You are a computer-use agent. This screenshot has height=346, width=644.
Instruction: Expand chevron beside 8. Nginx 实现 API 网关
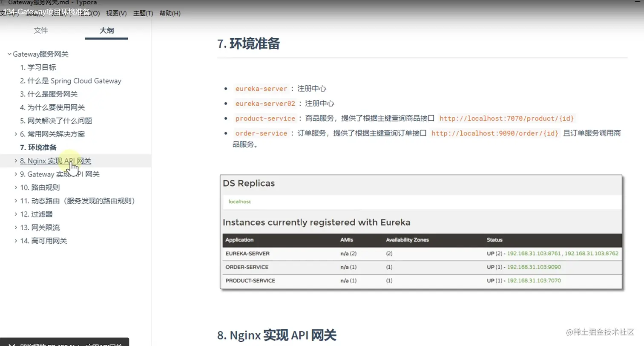(16, 161)
